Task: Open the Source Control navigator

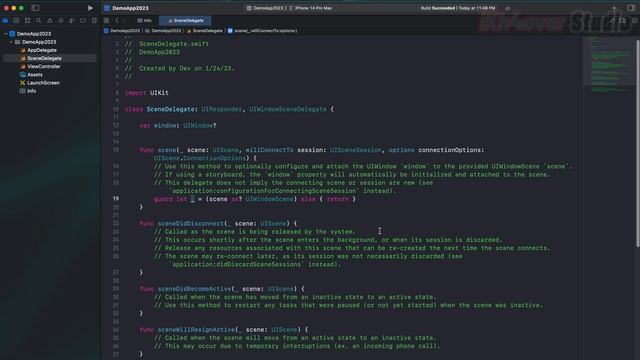Action: [x=16, y=20]
